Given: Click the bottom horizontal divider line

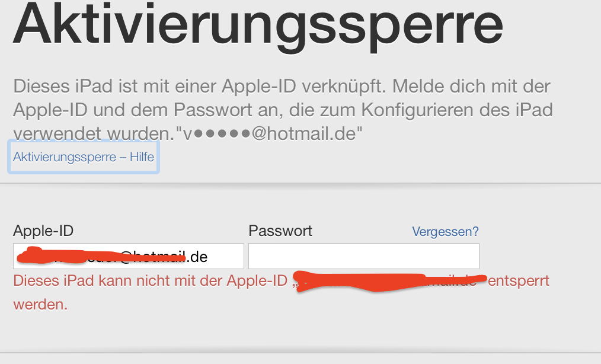Looking at the screenshot, I should (x=300, y=353).
